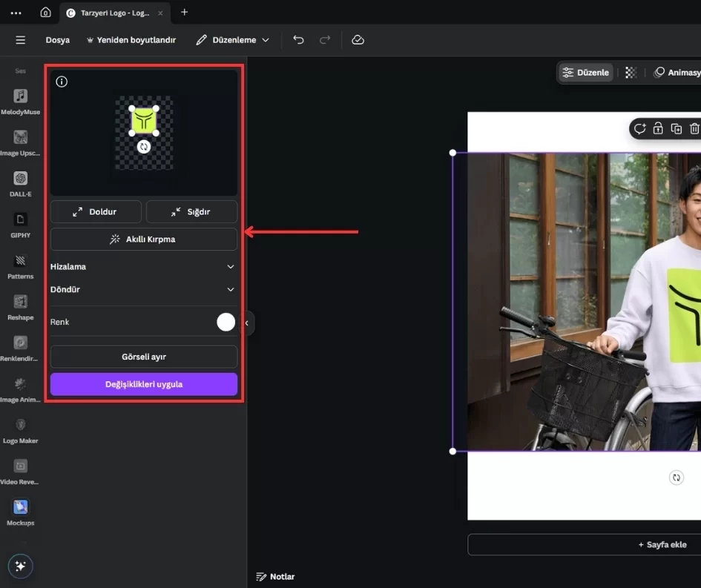Open a new tab with plus
The height and width of the screenshot is (588, 701).
tap(184, 13)
